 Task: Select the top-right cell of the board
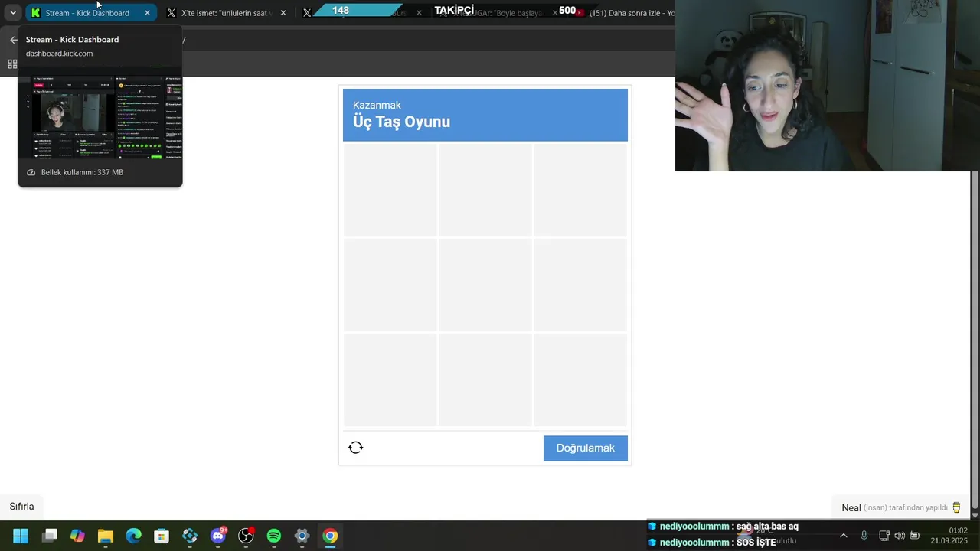tap(580, 190)
